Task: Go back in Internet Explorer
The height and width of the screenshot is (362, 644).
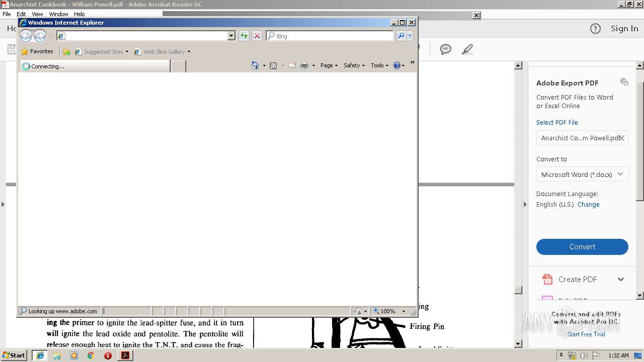Action: [x=26, y=36]
